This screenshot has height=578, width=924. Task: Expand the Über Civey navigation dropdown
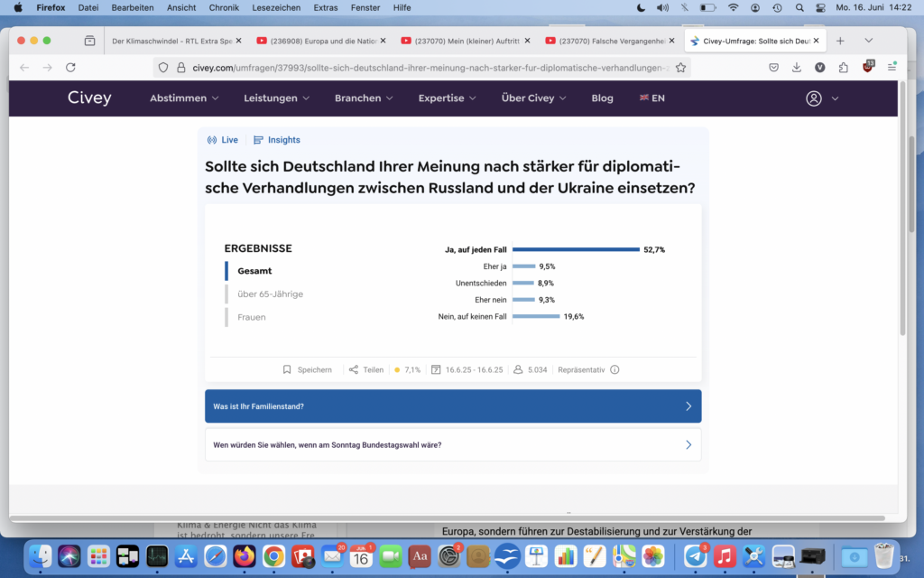533,98
